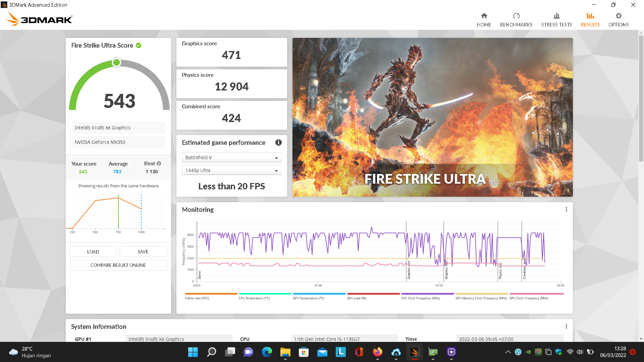The height and width of the screenshot is (362, 644).
Task: Open Microsoft Store from taskbar
Action: click(304, 352)
